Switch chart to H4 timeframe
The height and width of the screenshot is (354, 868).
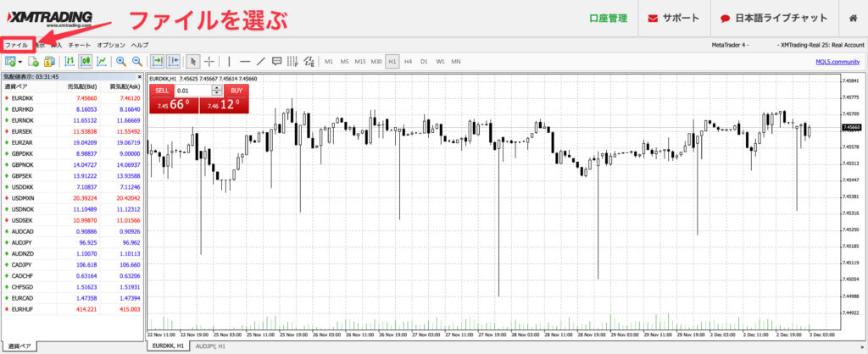(408, 61)
